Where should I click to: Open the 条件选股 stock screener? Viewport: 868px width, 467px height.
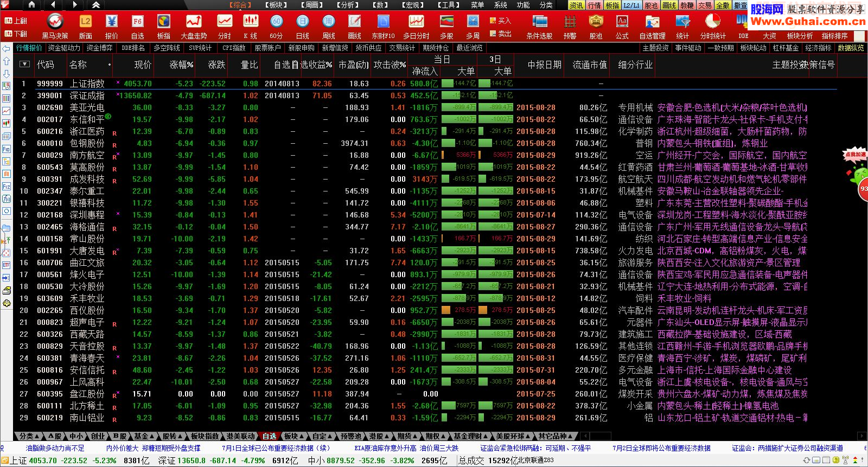539,26
